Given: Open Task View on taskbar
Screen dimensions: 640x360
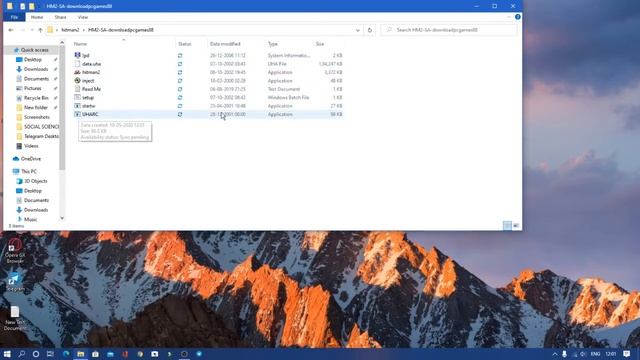Looking at the screenshot, I should pyautogui.click(x=50, y=354).
